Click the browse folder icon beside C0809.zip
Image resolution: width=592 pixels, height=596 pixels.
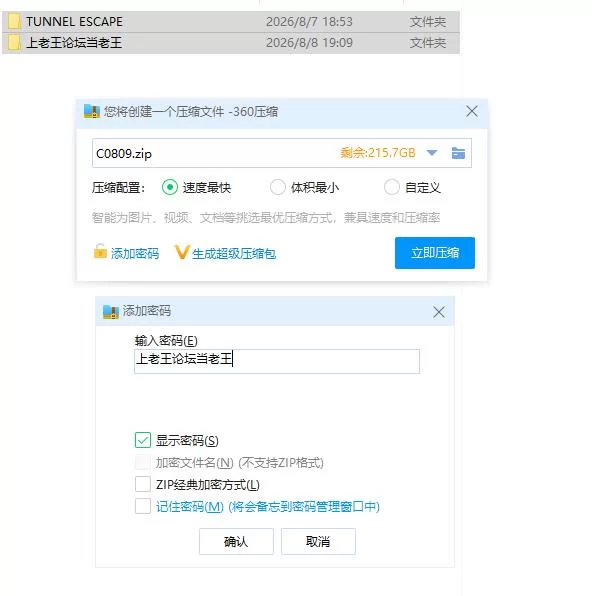coord(458,153)
